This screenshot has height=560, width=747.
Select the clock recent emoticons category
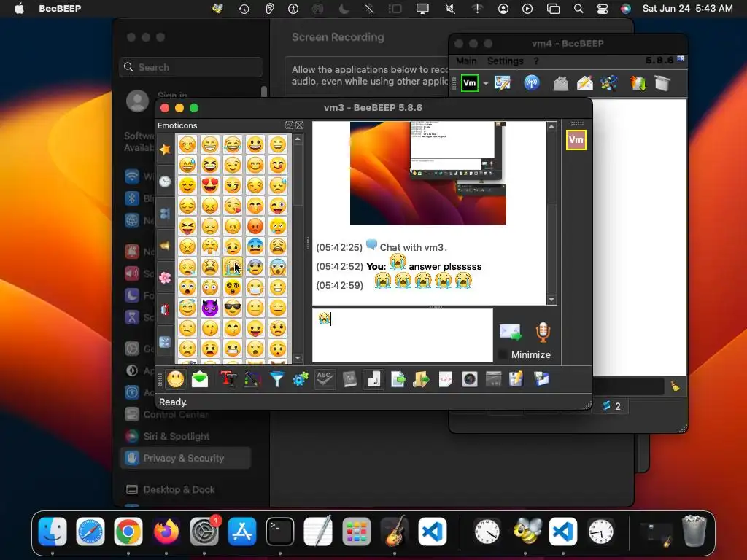[166, 181]
